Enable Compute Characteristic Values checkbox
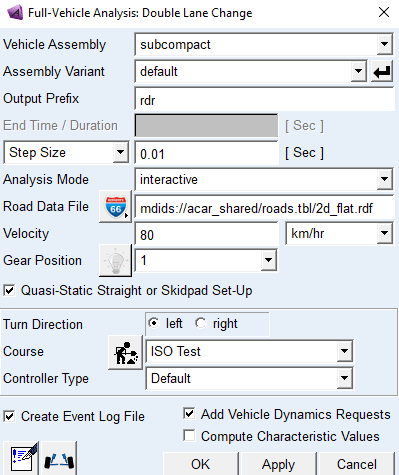This screenshot has width=399, height=475. 189,436
